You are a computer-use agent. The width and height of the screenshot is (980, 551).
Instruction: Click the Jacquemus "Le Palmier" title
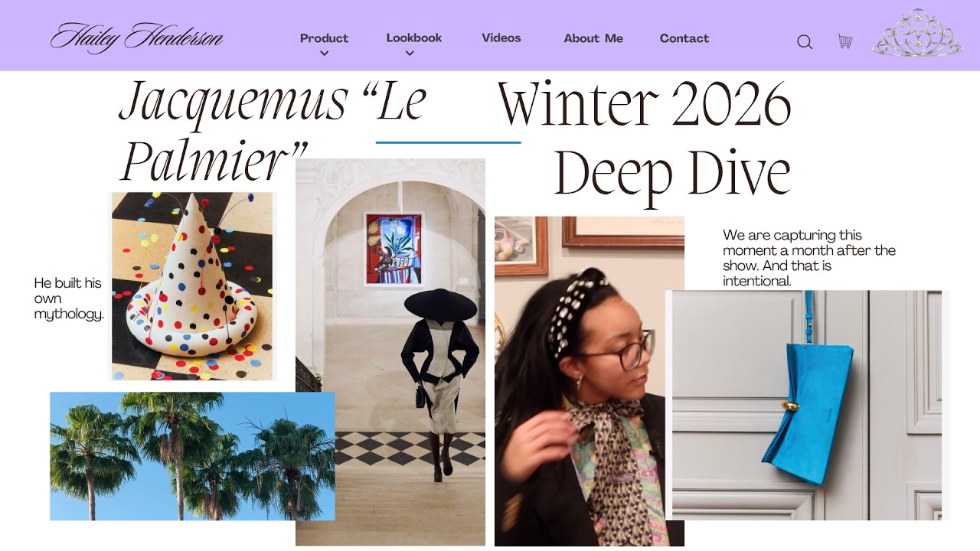(x=273, y=130)
